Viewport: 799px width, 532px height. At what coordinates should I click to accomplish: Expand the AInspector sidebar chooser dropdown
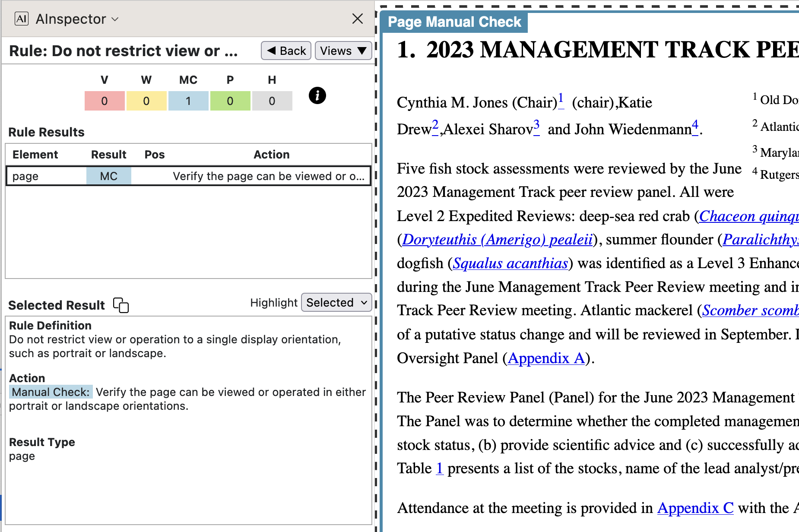pyautogui.click(x=115, y=19)
